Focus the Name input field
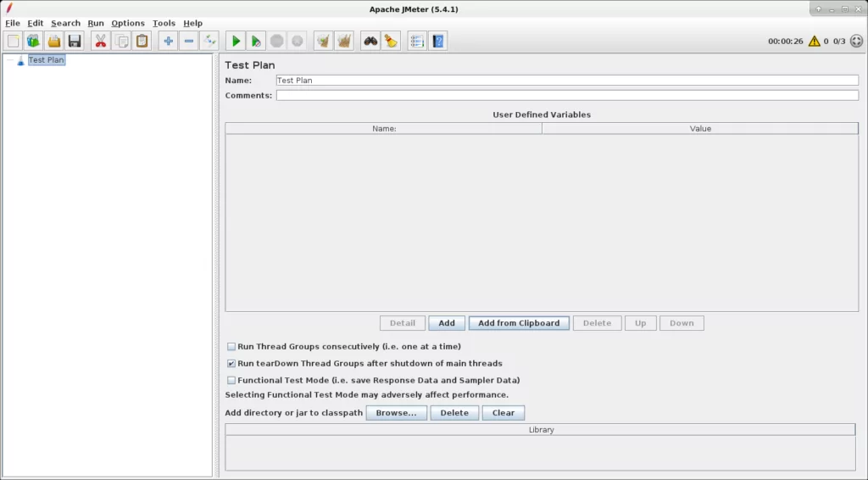Viewport: 868px width, 480px height. coord(567,81)
